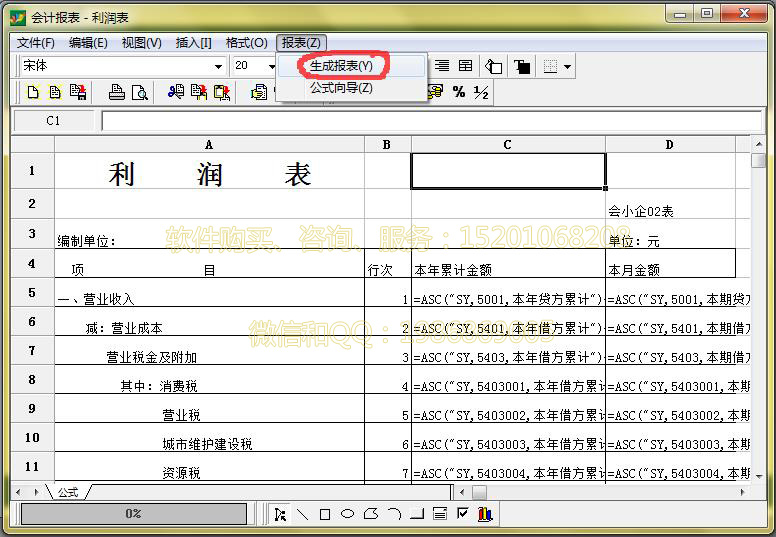Click the Save file icon
The height and width of the screenshot is (537, 776).
[x=77, y=93]
